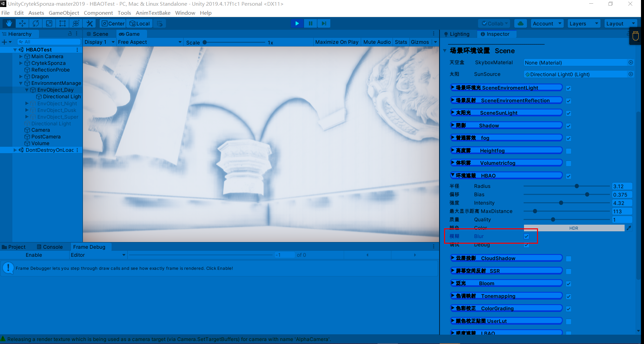Screen dimensions: 644x344
Task: Toggle the fog checkbox
Action: pyautogui.click(x=568, y=138)
